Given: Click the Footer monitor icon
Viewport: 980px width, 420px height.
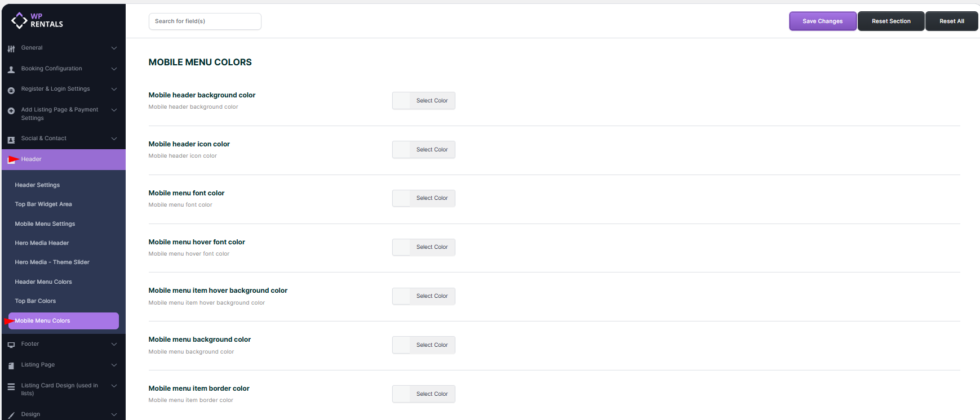Looking at the screenshot, I should point(11,345).
